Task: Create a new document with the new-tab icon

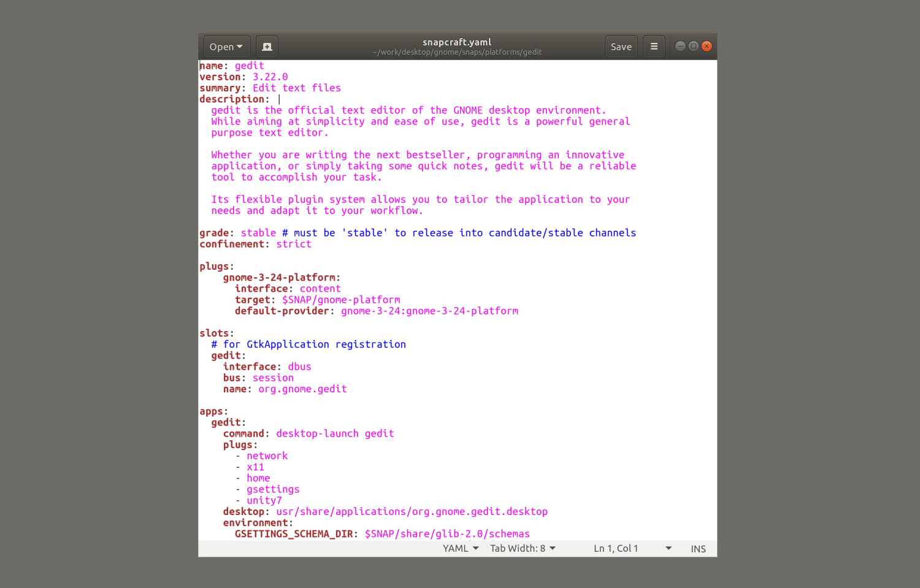Action: 267,47
